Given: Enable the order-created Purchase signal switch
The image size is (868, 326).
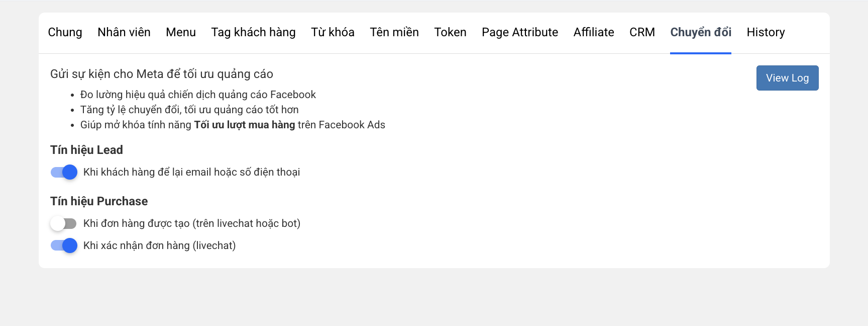Looking at the screenshot, I should [64, 223].
